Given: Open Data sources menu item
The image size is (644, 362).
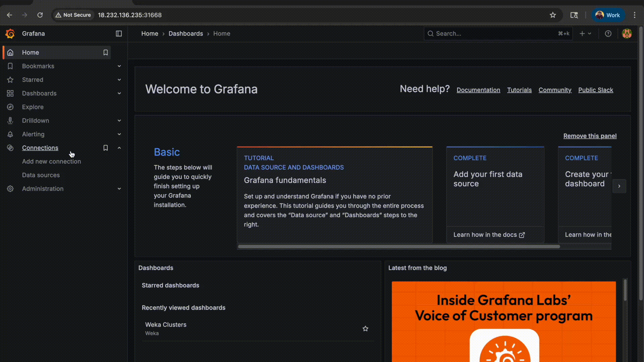Looking at the screenshot, I should pos(41,175).
